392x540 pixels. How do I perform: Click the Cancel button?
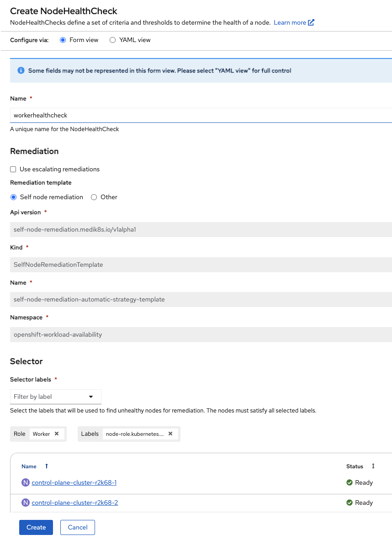coord(78,527)
